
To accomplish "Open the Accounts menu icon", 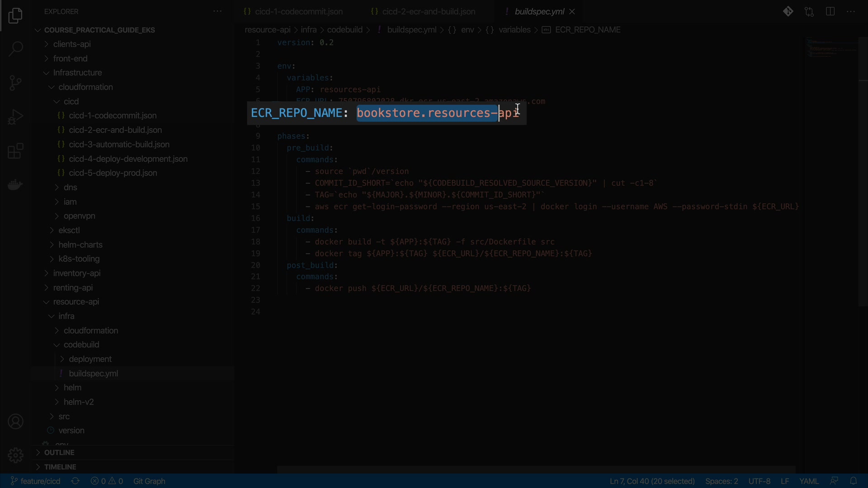I will point(15,422).
